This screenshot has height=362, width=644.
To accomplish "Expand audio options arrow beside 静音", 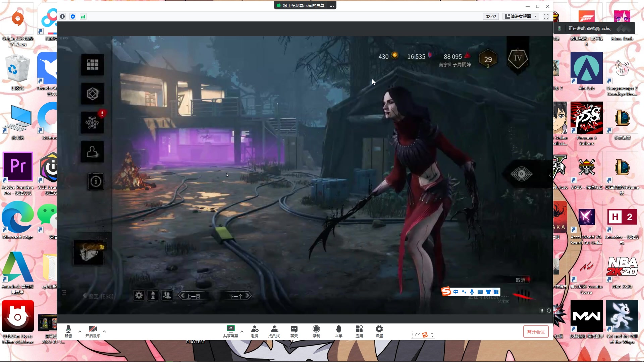I will pyautogui.click(x=80, y=331).
